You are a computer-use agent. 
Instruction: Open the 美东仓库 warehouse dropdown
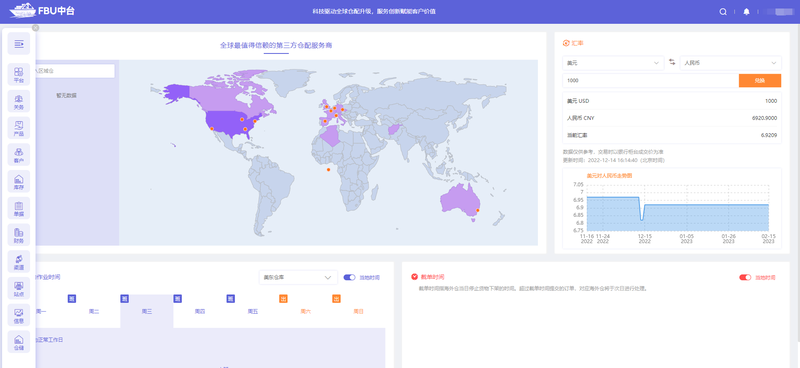point(298,278)
